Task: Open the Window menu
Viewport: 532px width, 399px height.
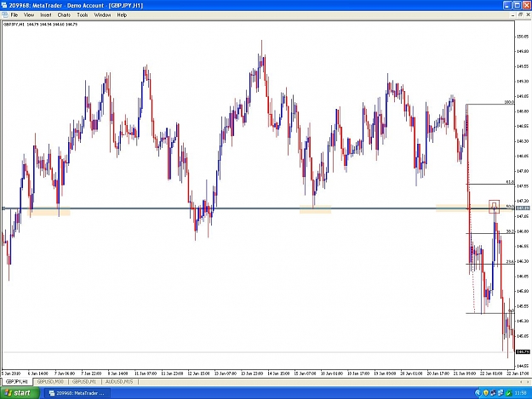Action: click(102, 15)
